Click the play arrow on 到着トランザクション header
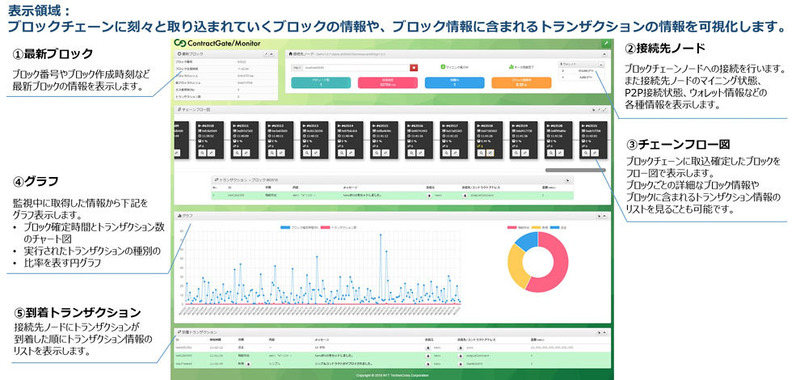 [x=599, y=332]
